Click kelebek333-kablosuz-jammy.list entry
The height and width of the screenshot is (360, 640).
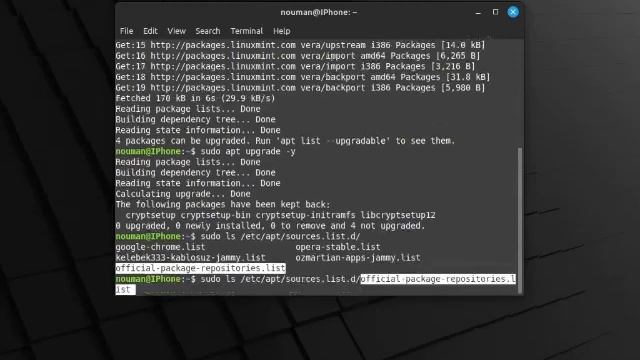click(x=190, y=258)
